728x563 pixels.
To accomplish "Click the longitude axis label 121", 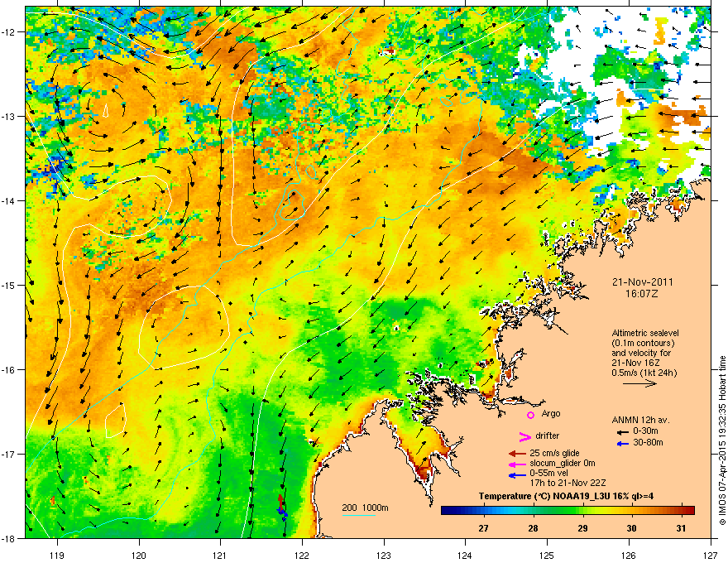I will (x=220, y=556).
